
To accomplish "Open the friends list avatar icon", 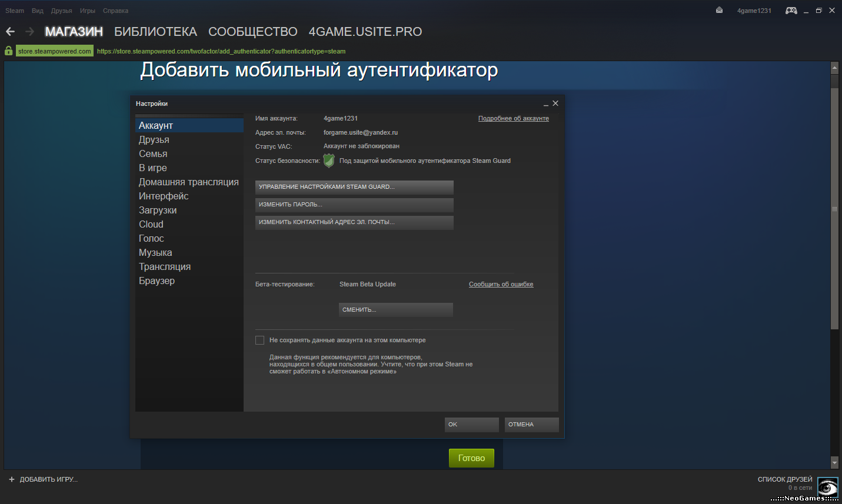I will [828, 488].
